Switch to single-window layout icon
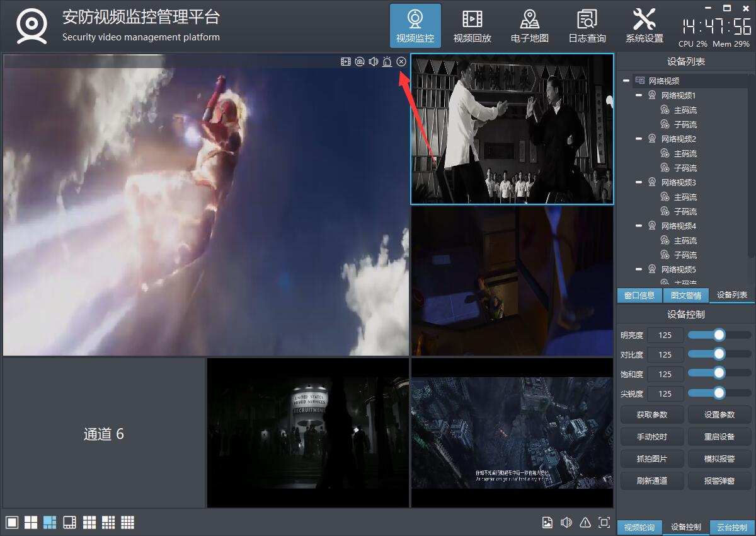This screenshot has height=536, width=756. coord(12,522)
